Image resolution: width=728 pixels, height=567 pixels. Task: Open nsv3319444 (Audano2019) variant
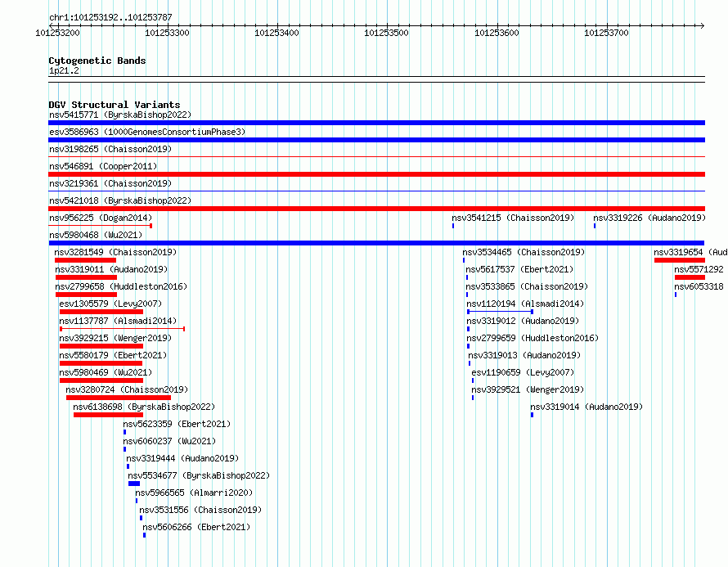click(182, 458)
